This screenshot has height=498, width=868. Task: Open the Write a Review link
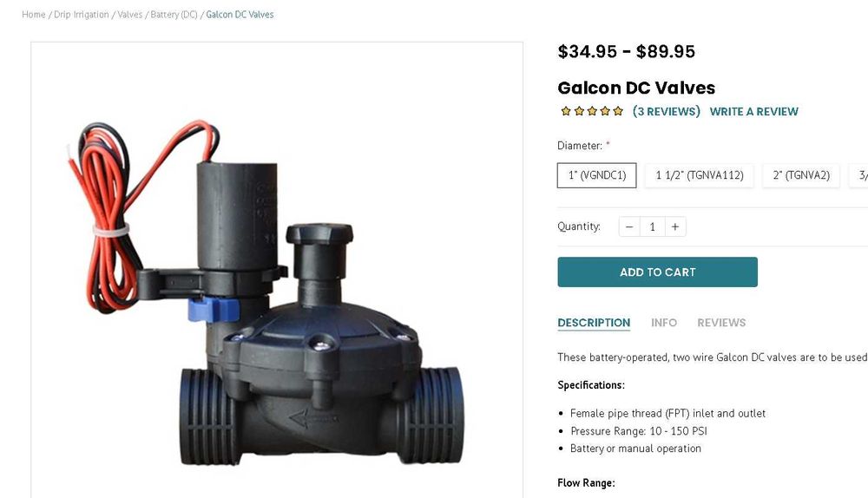(x=754, y=111)
